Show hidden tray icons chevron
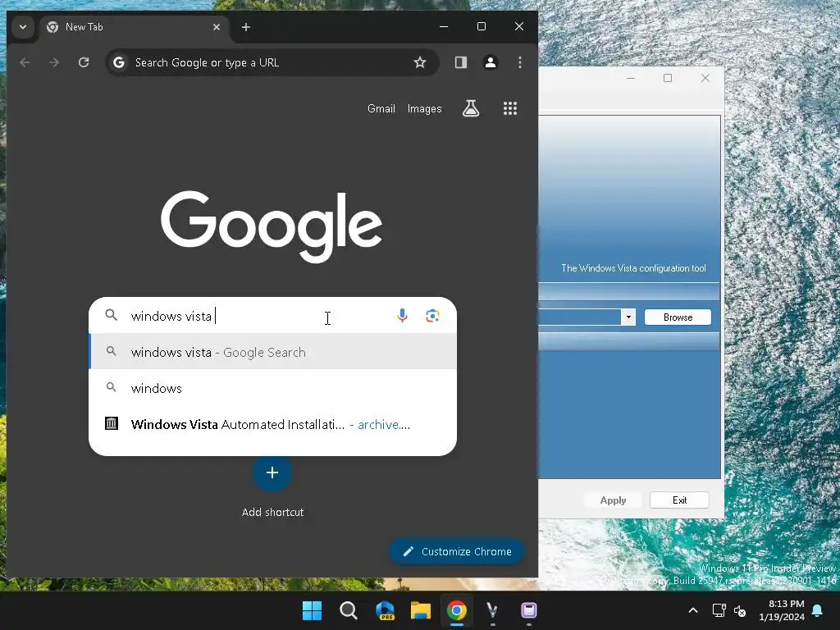 coord(692,610)
